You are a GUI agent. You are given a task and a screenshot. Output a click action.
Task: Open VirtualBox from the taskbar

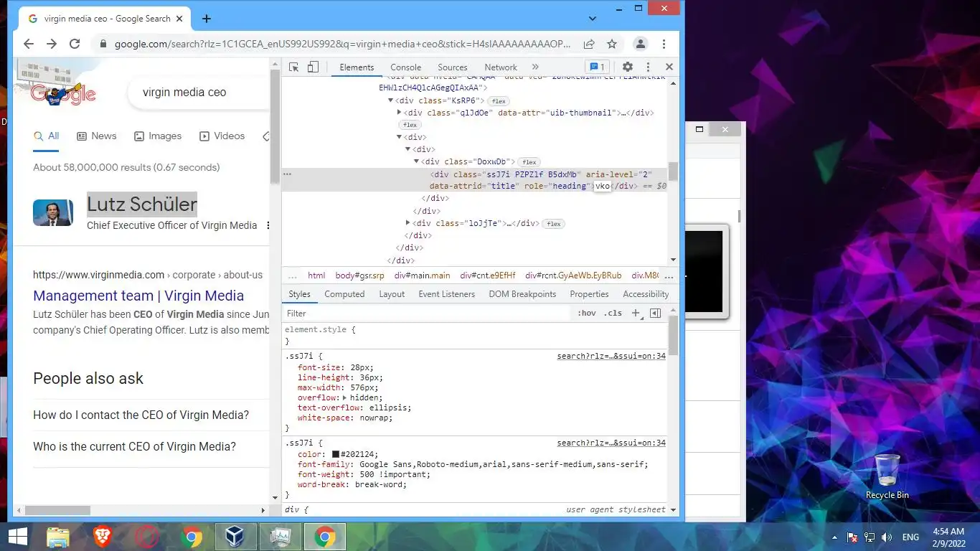(236, 537)
